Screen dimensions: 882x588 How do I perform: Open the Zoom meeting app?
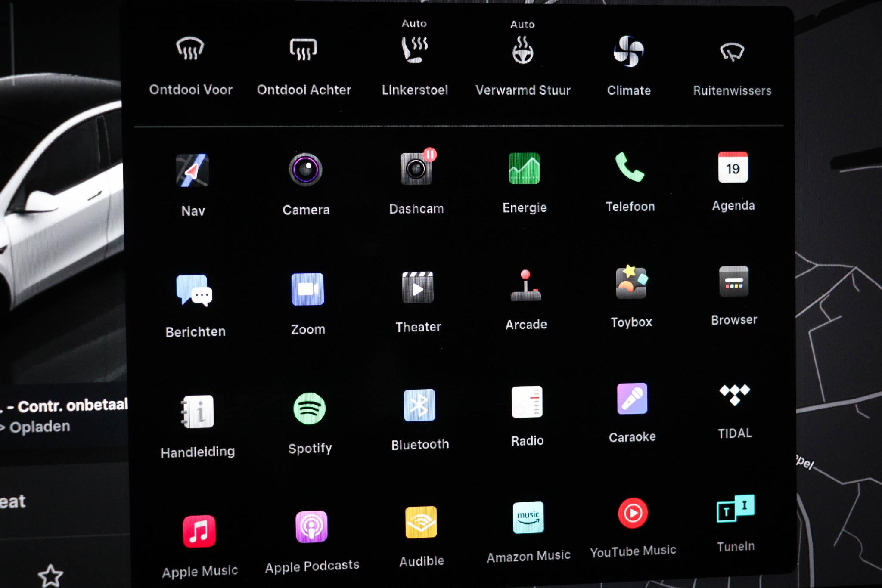(x=307, y=289)
